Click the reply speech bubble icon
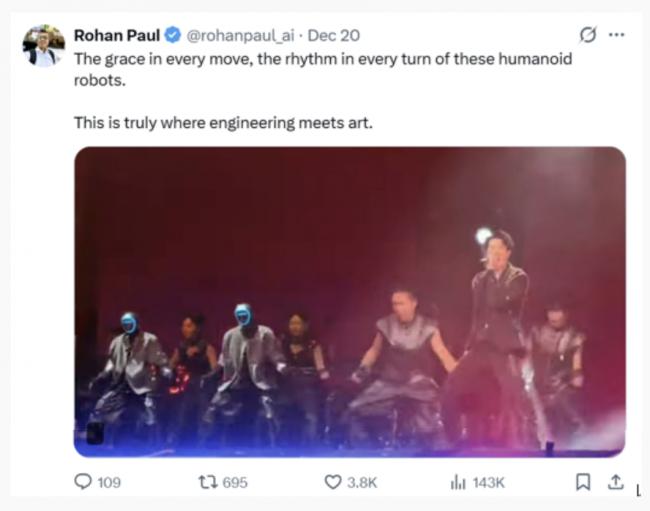Image resolution: width=650 pixels, height=511 pixels. (83, 482)
